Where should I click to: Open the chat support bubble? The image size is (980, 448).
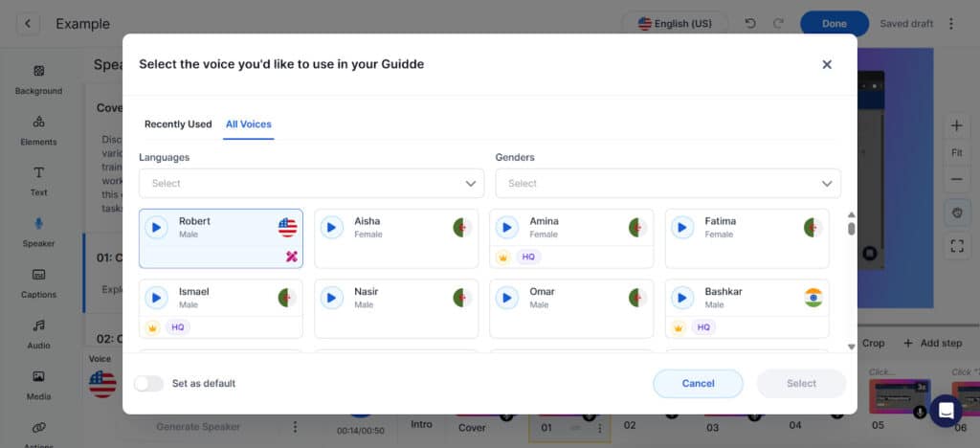[x=946, y=411]
